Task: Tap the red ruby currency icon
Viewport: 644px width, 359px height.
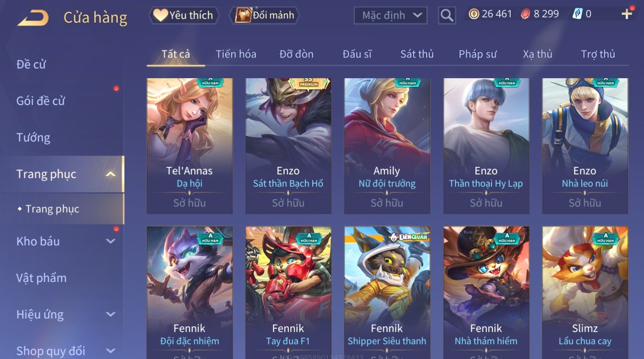Action: coord(525,14)
